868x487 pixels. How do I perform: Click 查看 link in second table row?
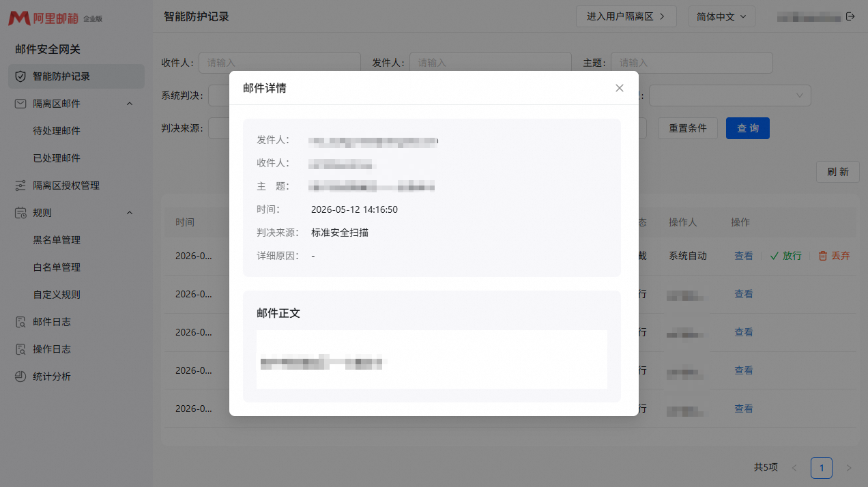pos(744,294)
